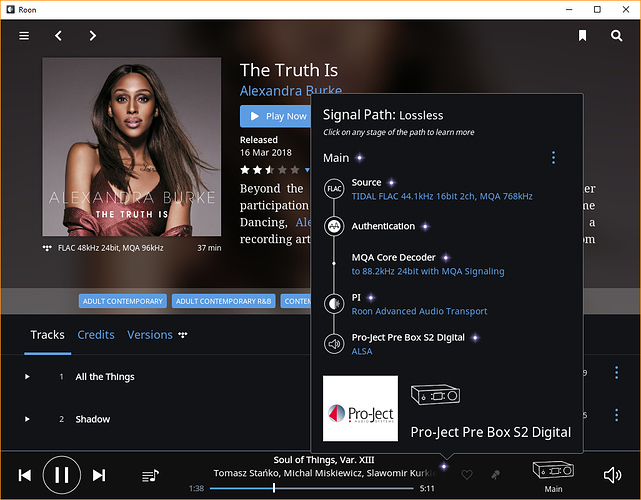
Task: Open the hamburger navigation menu
Action: pos(24,36)
